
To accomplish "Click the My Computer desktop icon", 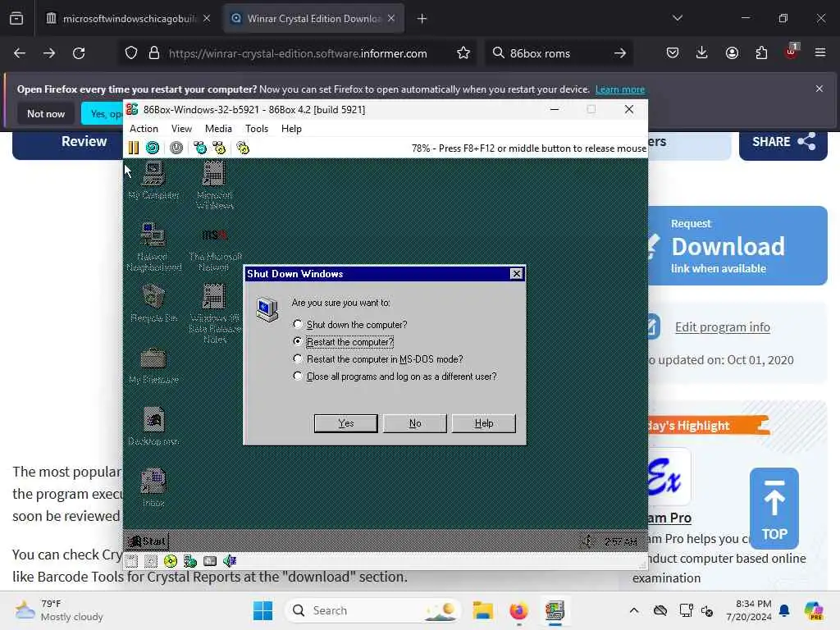I will (x=153, y=180).
